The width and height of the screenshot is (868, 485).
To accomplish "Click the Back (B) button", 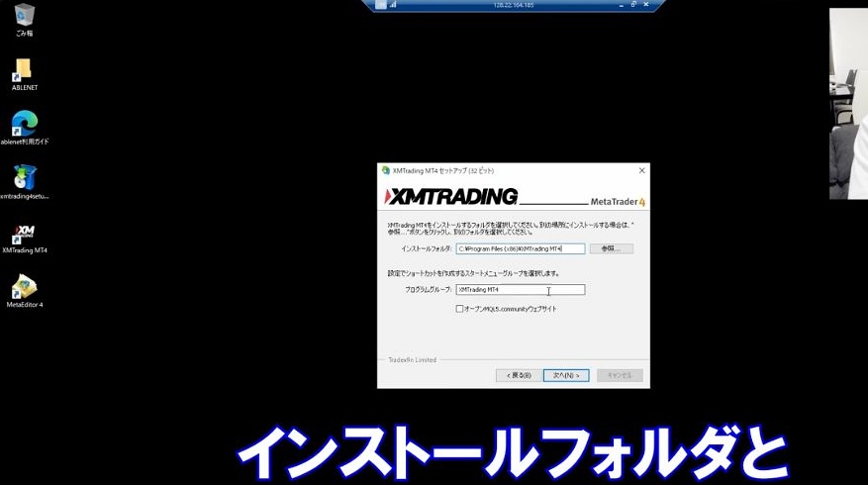I will (519, 375).
